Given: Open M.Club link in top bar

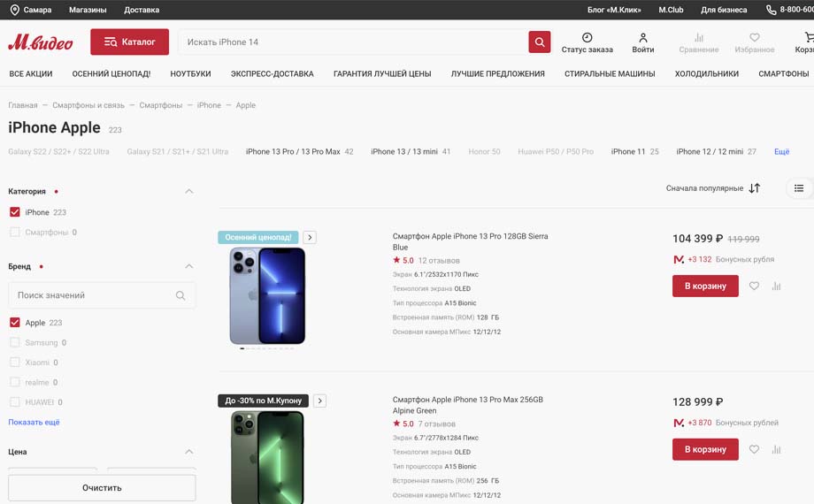Looking at the screenshot, I should pyautogui.click(x=671, y=10).
